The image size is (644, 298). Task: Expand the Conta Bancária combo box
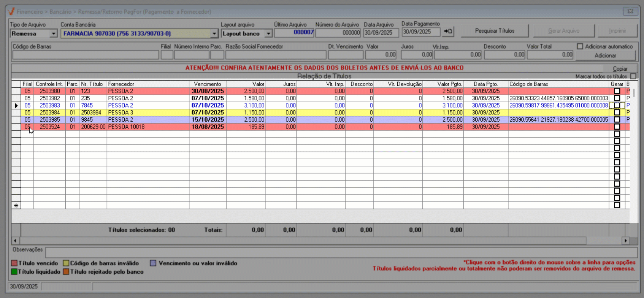(214, 34)
